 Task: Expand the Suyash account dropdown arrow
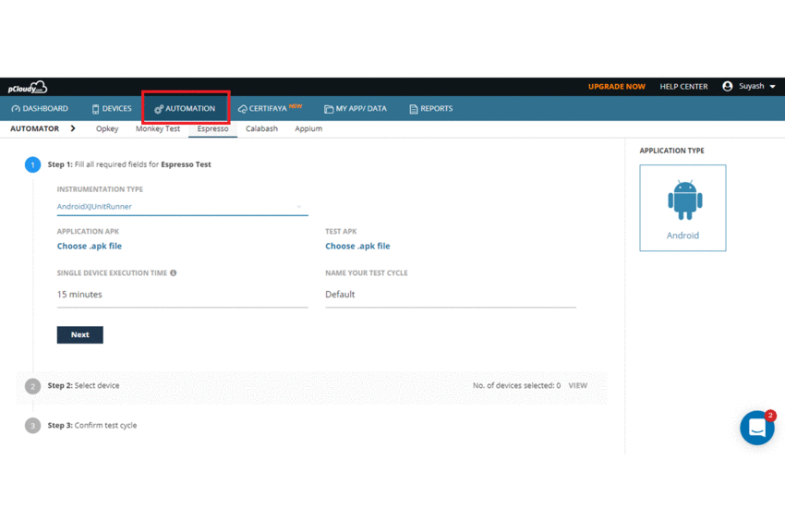[772, 87]
